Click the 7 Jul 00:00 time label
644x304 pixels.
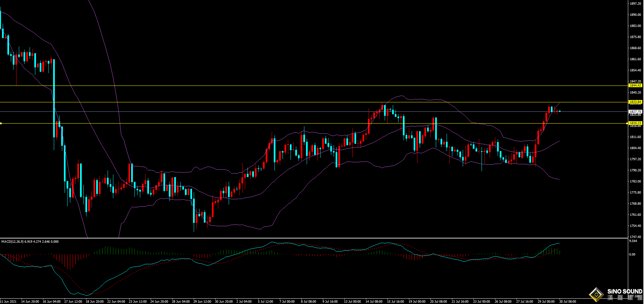pyautogui.click(x=287, y=302)
